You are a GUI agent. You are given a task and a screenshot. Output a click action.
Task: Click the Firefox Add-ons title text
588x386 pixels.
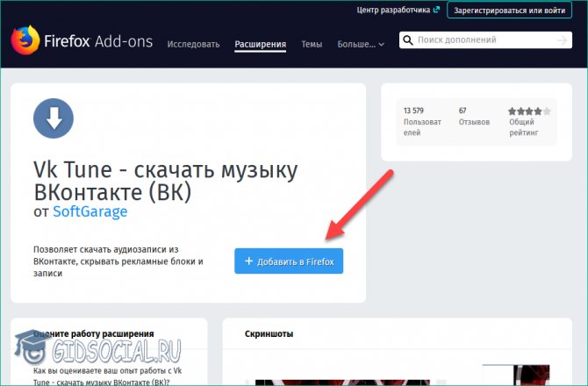(x=98, y=41)
